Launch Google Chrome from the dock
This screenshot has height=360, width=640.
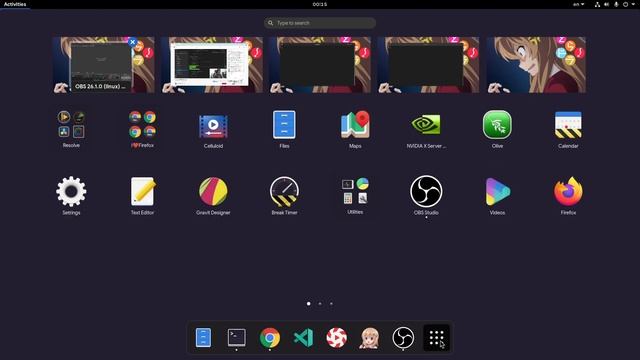pos(270,338)
